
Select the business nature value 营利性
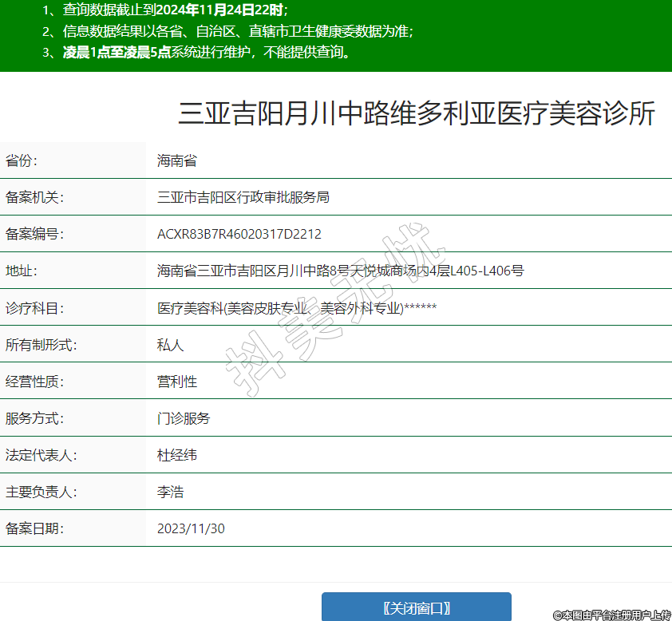click(x=177, y=382)
